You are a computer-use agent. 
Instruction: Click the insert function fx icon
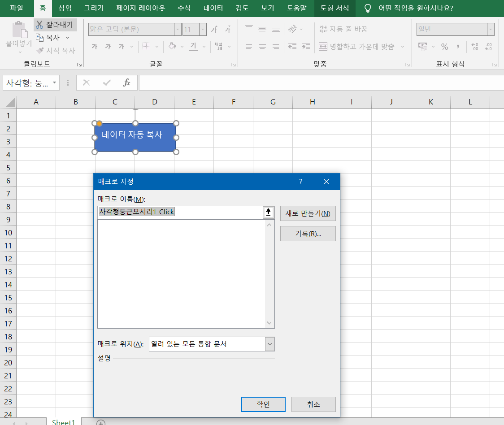pyautogui.click(x=126, y=82)
